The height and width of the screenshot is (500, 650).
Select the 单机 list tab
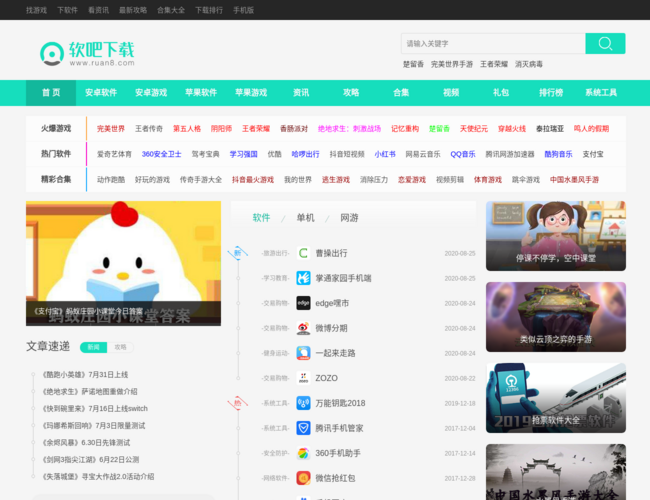[x=306, y=218]
